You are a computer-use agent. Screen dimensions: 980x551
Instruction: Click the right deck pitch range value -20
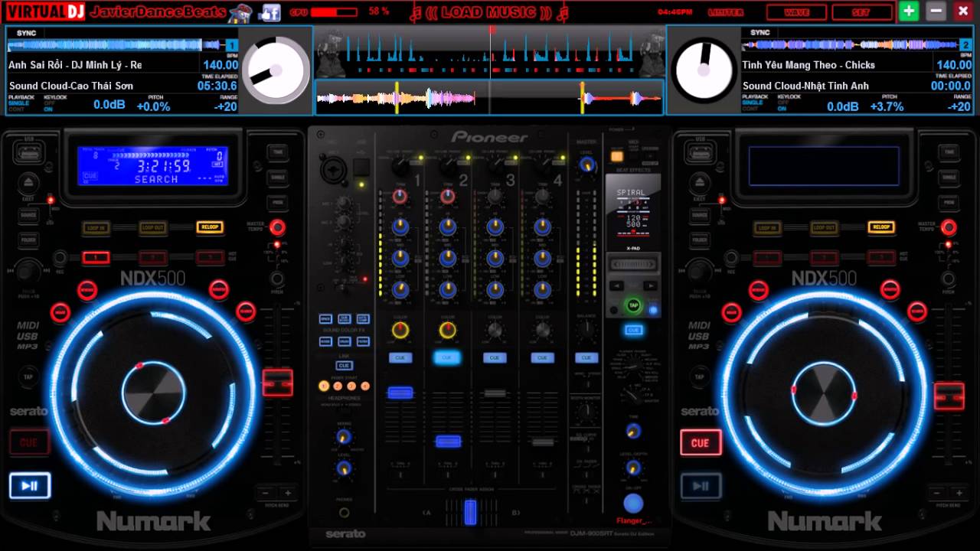pos(959,106)
